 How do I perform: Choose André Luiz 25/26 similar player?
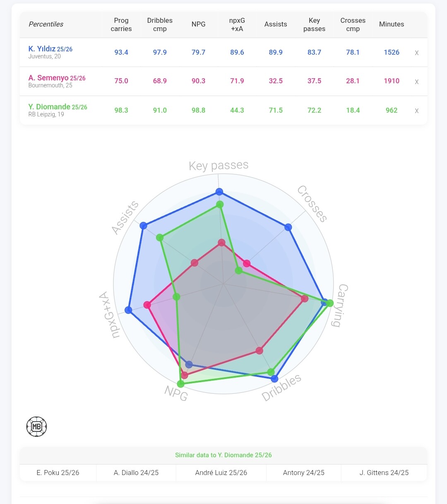pyautogui.click(x=221, y=473)
